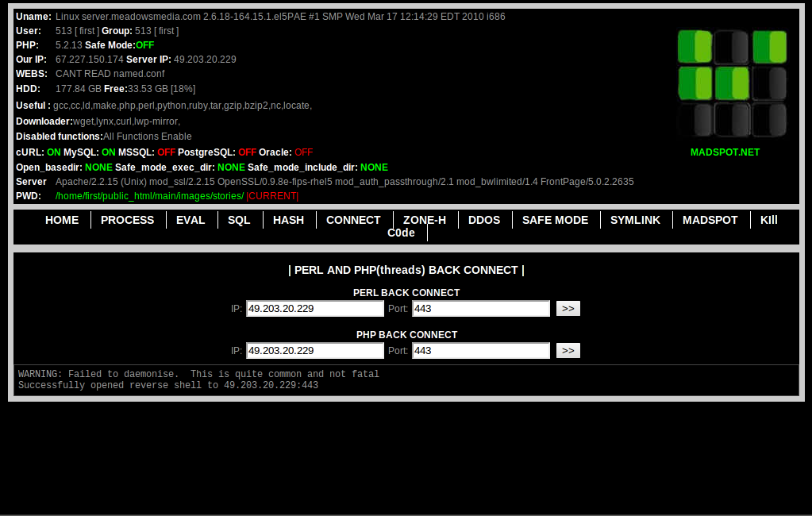Click the 'PERL AND PHP(threads) BACK CONNECT' heading
This screenshot has height=516, width=812.
tap(406, 271)
